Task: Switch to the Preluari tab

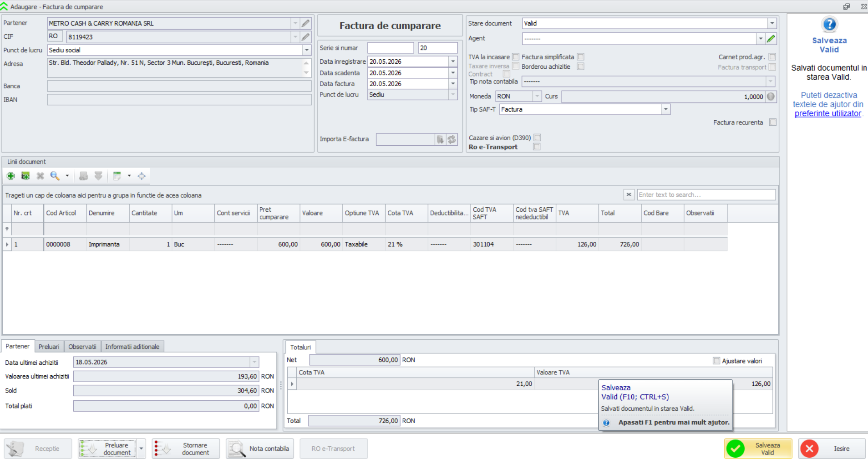Action: pyautogui.click(x=49, y=347)
